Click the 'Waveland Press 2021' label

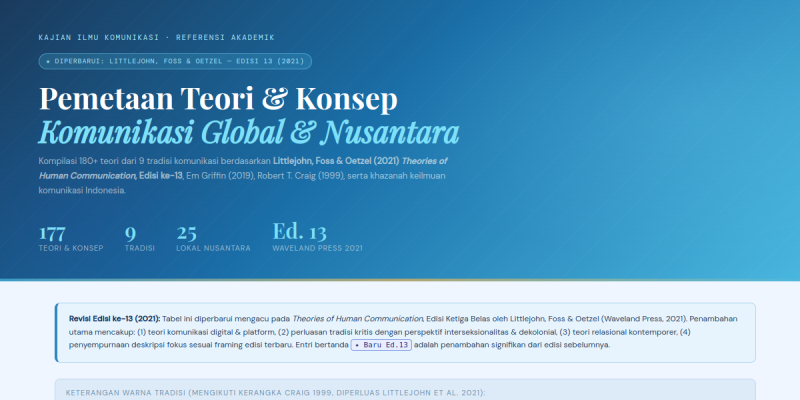317,248
